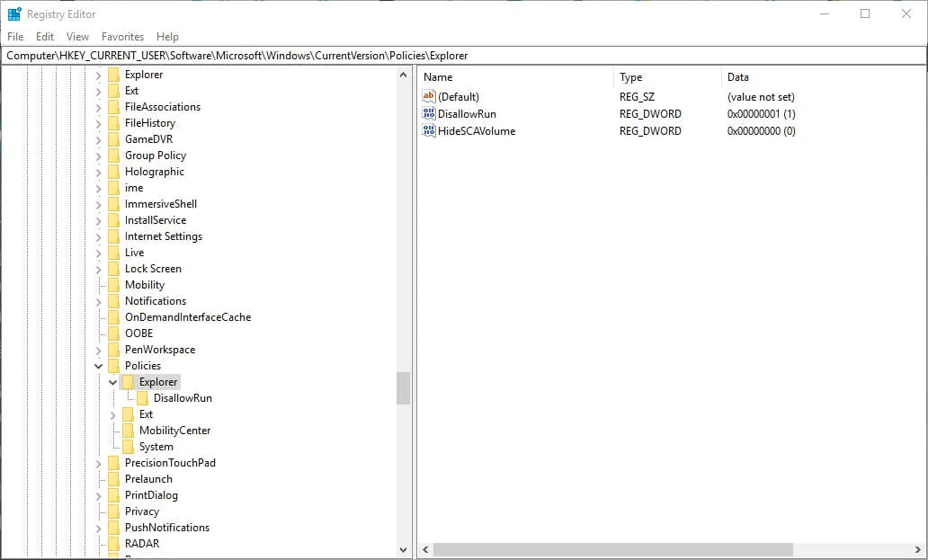This screenshot has height=560, width=928.
Task: Click the Notifications folder icon
Action: pyautogui.click(x=113, y=301)
